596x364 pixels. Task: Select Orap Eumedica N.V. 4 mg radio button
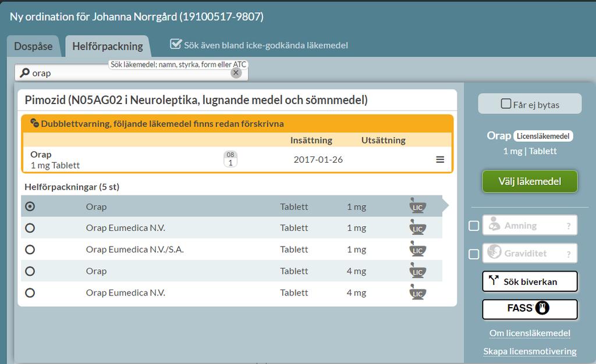pos(30,292)
